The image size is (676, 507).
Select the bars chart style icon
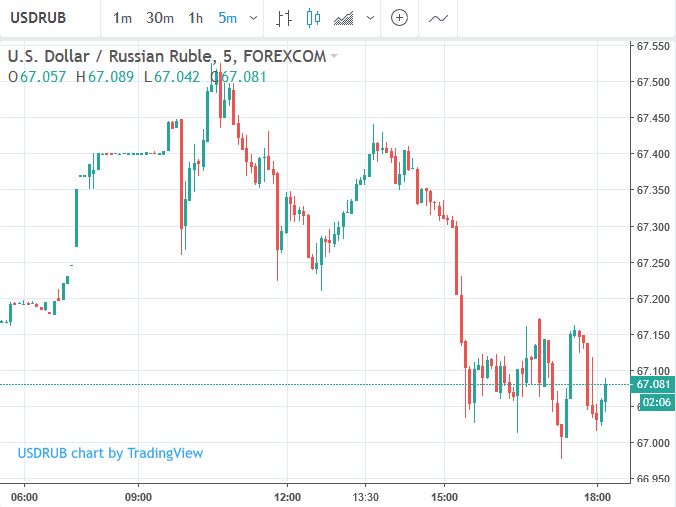(x=283, y=18)
